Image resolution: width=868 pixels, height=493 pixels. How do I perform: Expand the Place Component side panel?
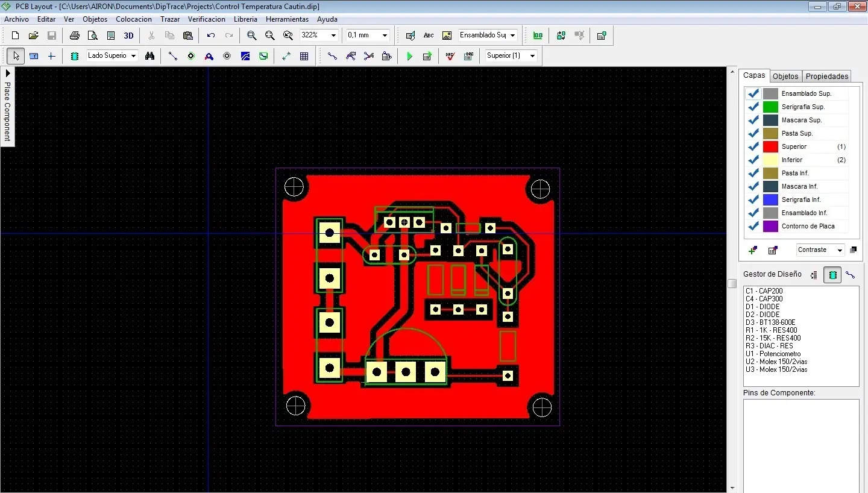(x=7, y=105)
